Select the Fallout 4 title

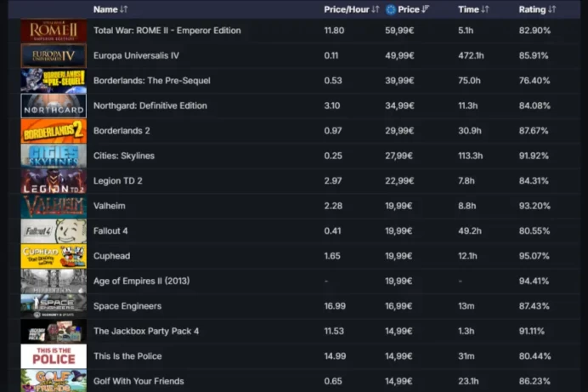click(x=110, y=231)
